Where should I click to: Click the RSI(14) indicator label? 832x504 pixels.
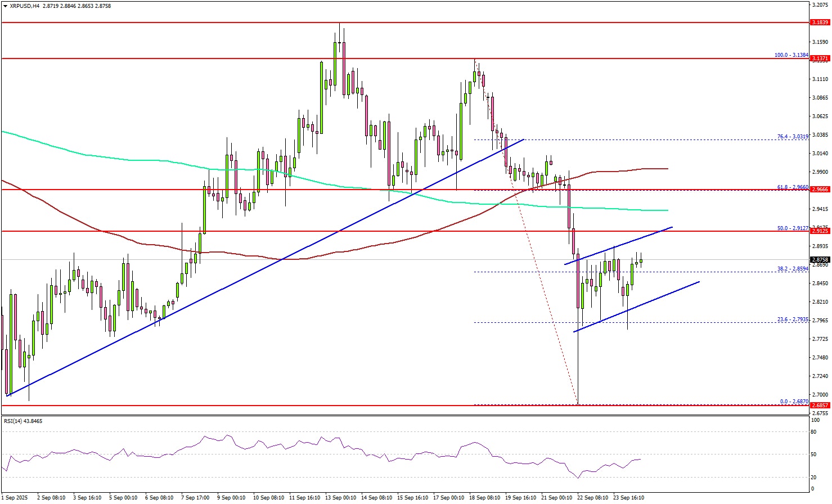[23, 421]
